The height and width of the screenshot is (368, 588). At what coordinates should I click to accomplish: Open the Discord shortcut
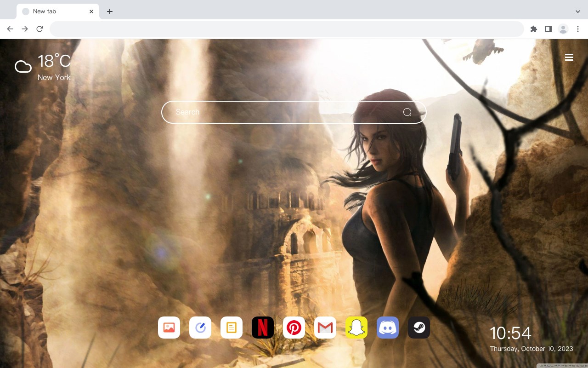tap(388, 328)
